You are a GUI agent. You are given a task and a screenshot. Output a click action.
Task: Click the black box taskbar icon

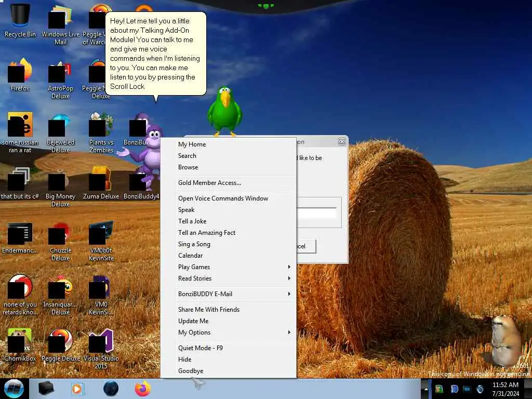(x=46, y=389)
